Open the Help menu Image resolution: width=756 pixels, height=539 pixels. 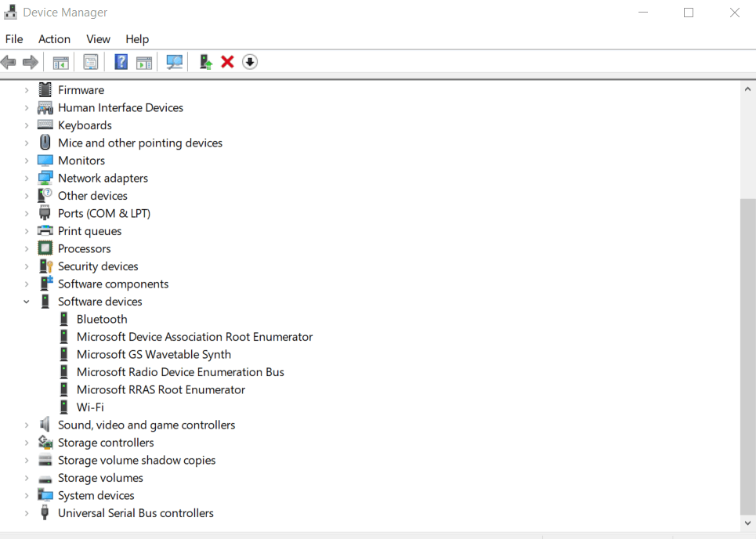pyautogui.click(x=137, y=39)
